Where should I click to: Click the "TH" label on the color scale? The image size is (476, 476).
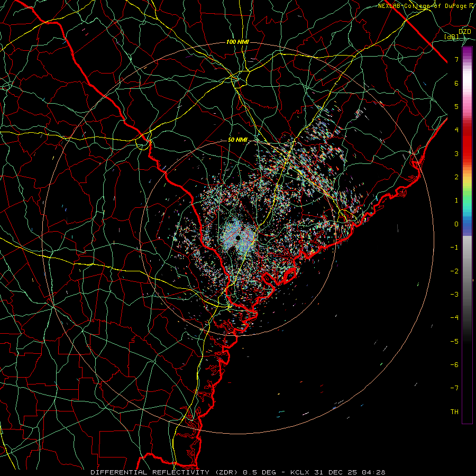(x=454, y=412)
